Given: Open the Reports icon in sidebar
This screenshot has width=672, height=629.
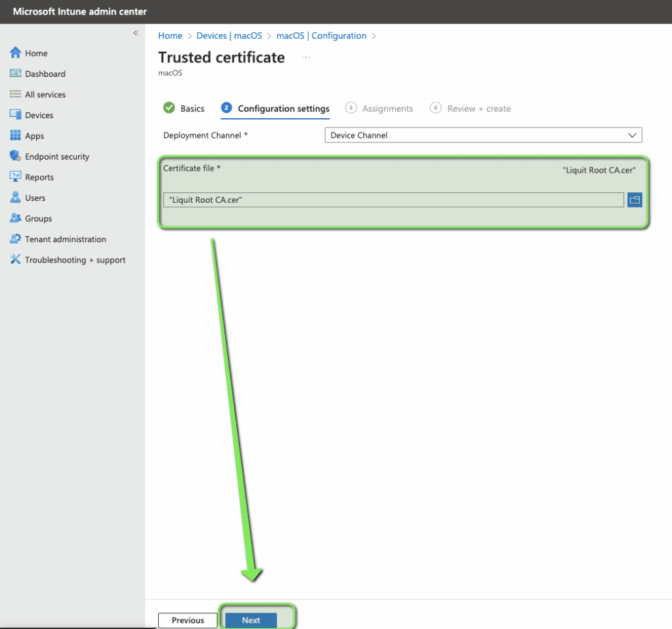Looking at the screenshot, I should tap(16, 177).
